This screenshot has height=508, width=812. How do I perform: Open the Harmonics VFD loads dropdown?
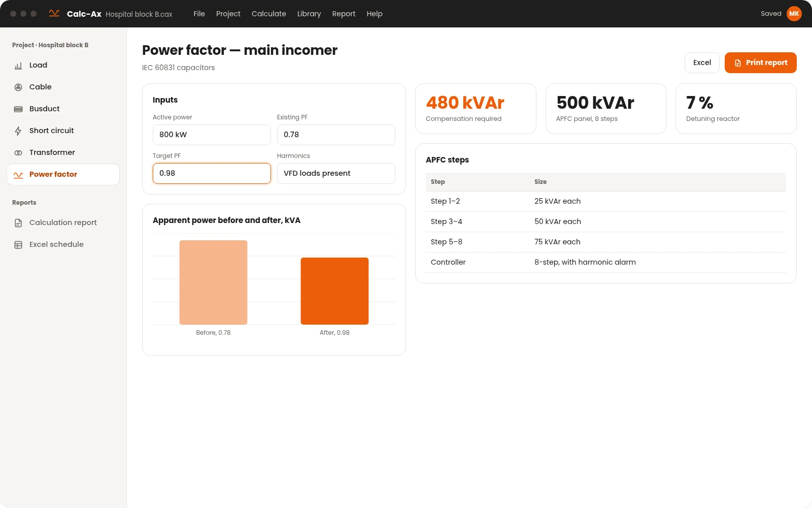[x=336, y=173]
